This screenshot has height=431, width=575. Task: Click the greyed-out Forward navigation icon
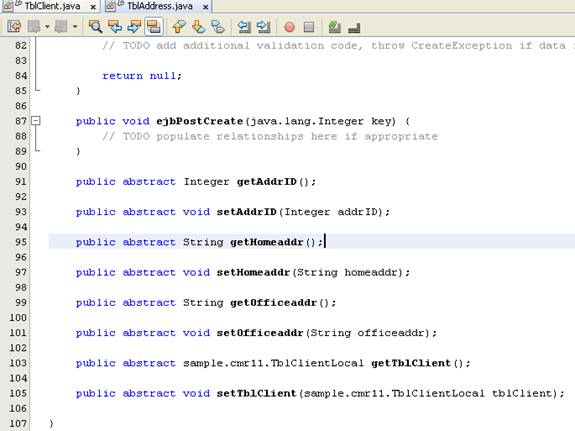[x=61, y=26]
